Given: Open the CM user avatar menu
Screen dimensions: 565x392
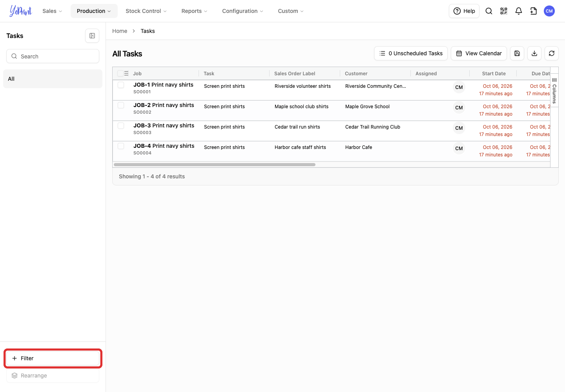Looking at the screenshot, I should pyautogui.click(x=549, y=11).
